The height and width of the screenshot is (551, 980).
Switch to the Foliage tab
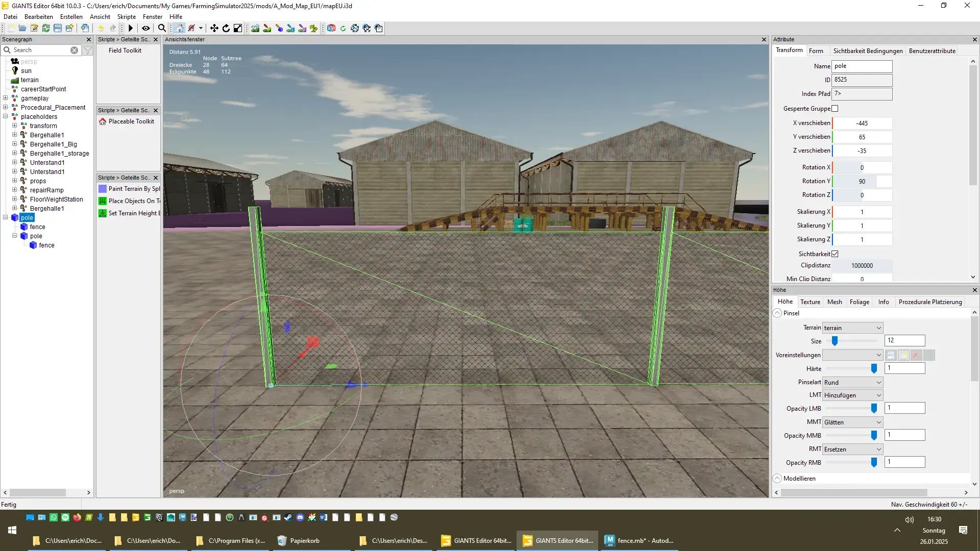pyautogui.click(x=859, y=302)
